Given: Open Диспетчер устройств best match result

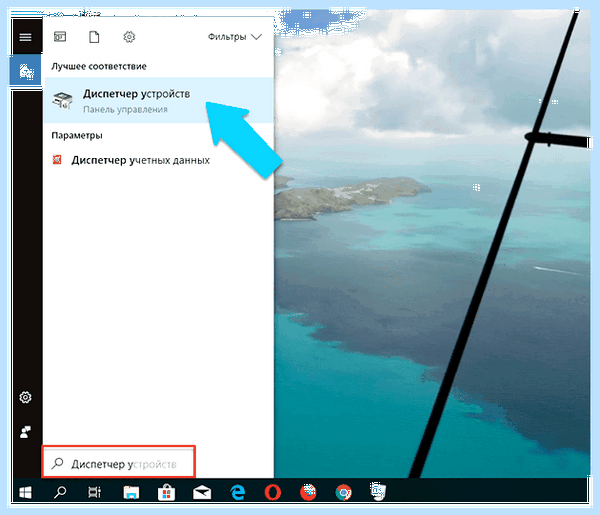Looking at the screenshot, I should coord(159,100).
